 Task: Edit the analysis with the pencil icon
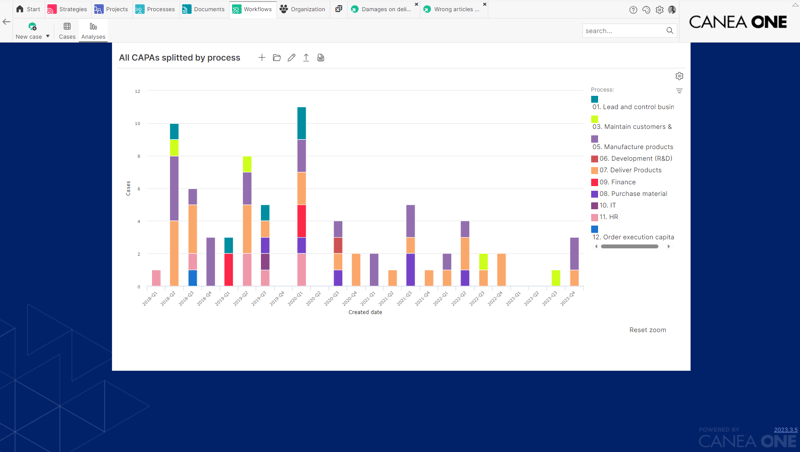click(291, 58)
